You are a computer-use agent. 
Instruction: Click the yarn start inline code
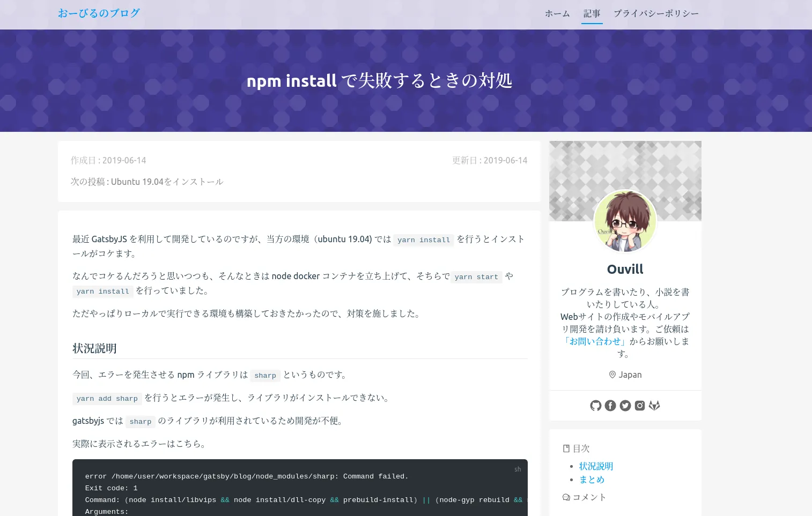point(476,277)
